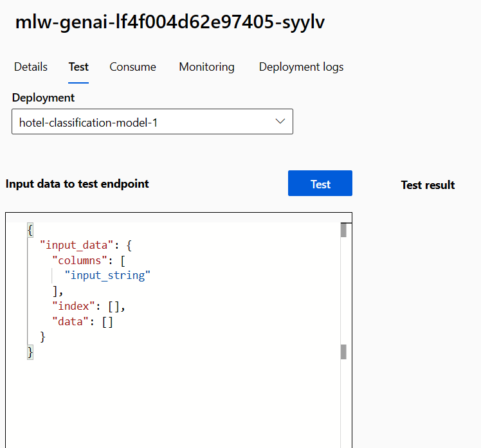Click the "input_string" value in JSON
481x448 pixels.
(x=107, y=275)
